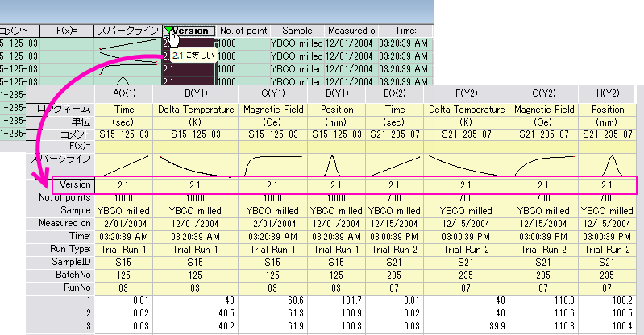Select column C(Y1) header

272,93
